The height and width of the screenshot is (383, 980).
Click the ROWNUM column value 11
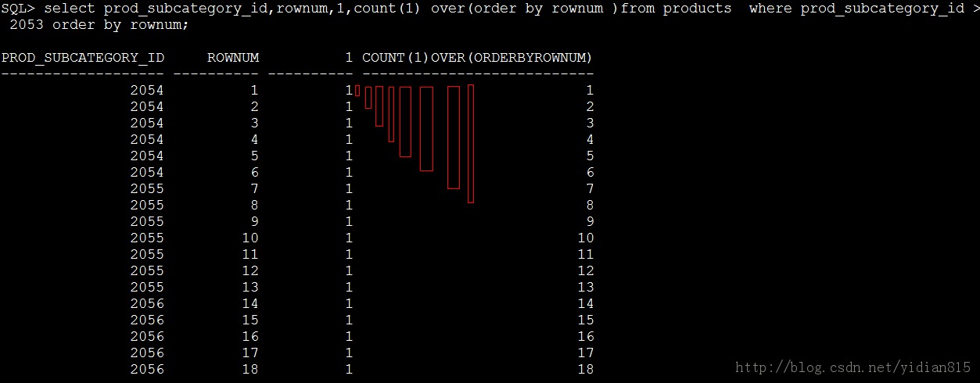[x=250, y=255]
